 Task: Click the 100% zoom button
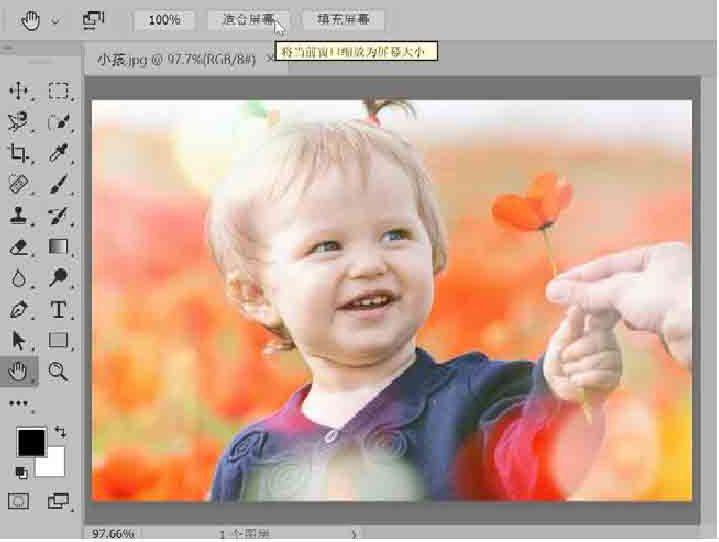click(x=164, y=20)
